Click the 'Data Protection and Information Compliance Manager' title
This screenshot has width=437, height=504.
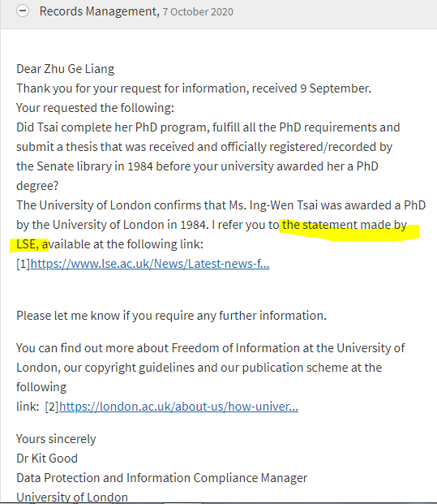pyautogui.click(x=162, y=478)
